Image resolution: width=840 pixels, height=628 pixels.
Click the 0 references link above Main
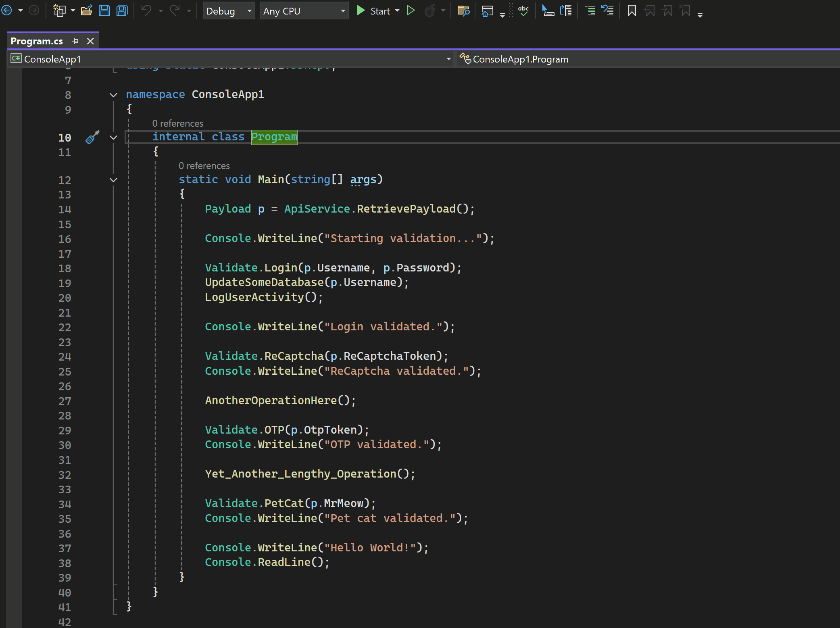[x=204, y=165]
